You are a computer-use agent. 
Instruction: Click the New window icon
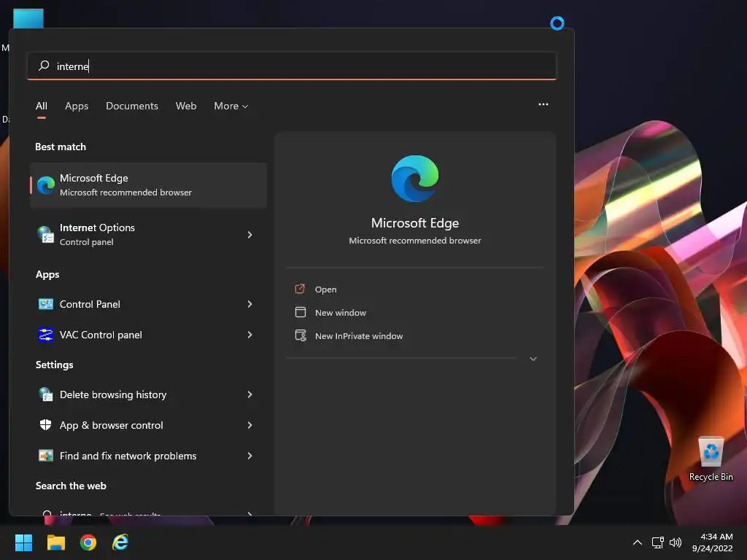300,312
